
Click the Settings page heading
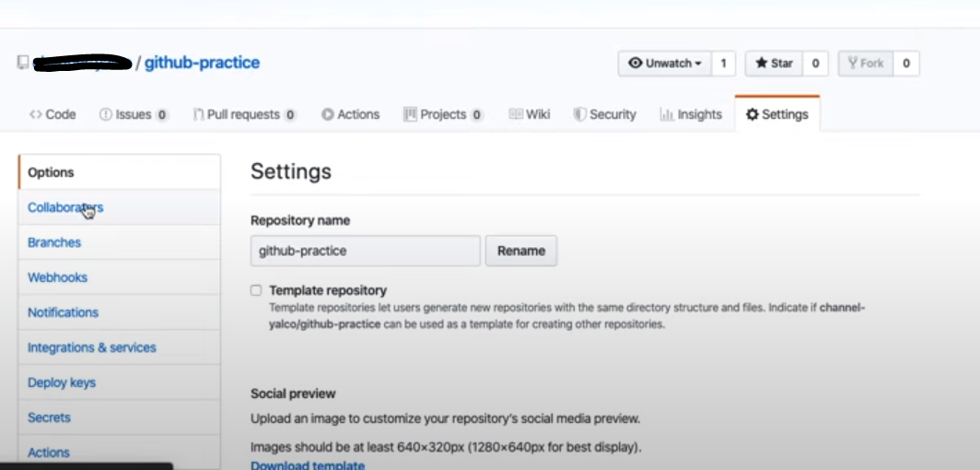(x=291, y=172)
